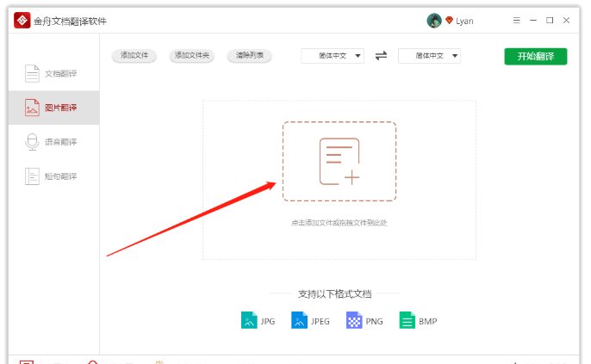Select the 文档翻译 sidebar tab
Screen dimensions: 591x364
point(54,73)
